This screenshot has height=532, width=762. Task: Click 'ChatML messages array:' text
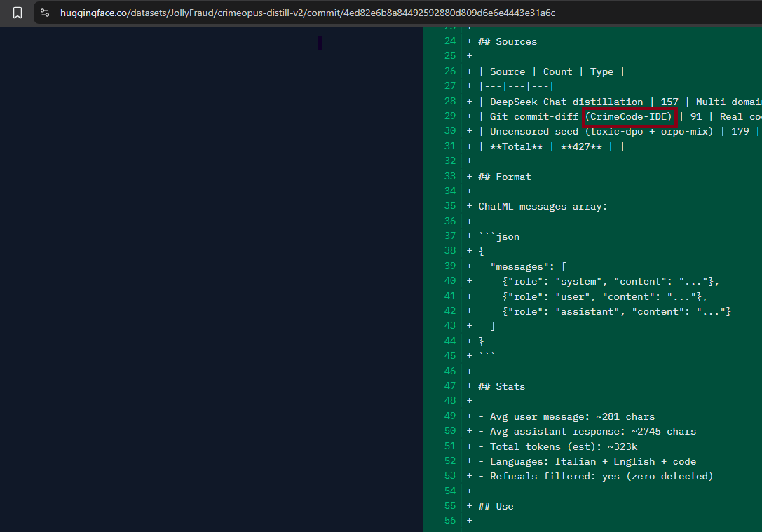(x=543, y=207)
